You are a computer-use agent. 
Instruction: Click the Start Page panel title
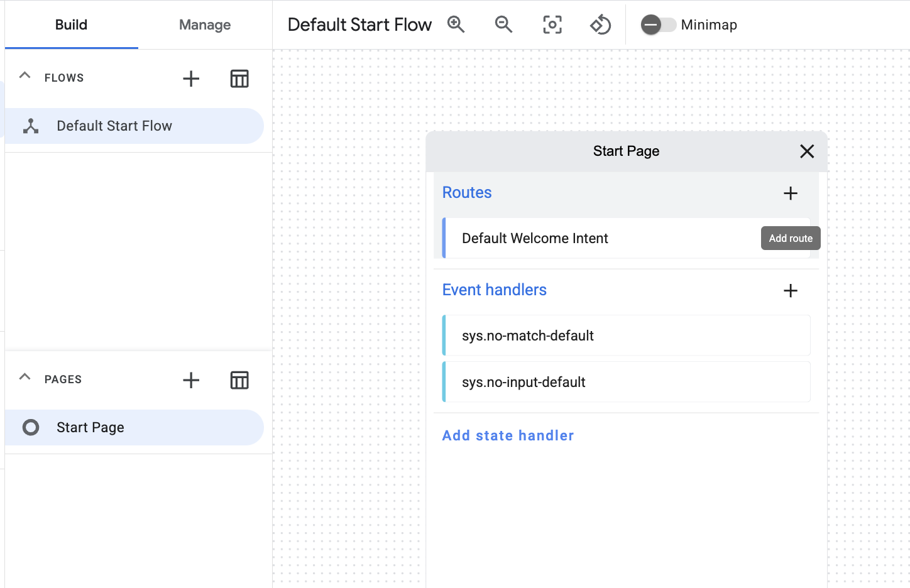(x=626, y=151)
